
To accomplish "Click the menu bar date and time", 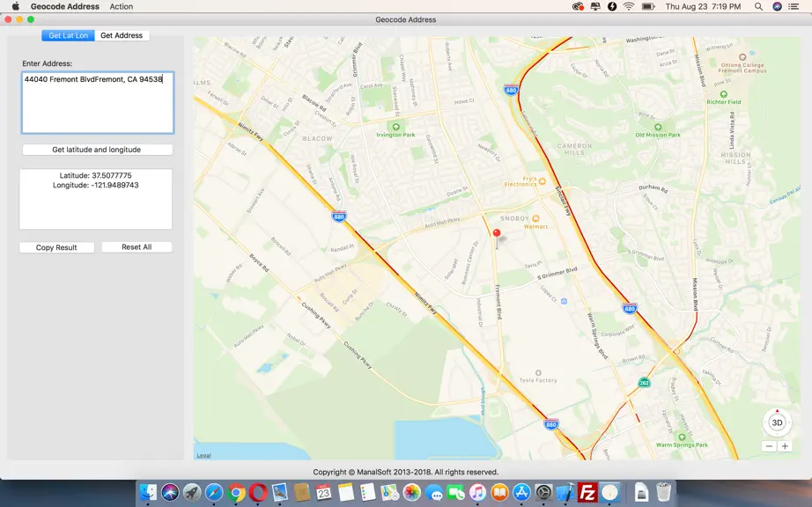I will click(x=704, y=7).
